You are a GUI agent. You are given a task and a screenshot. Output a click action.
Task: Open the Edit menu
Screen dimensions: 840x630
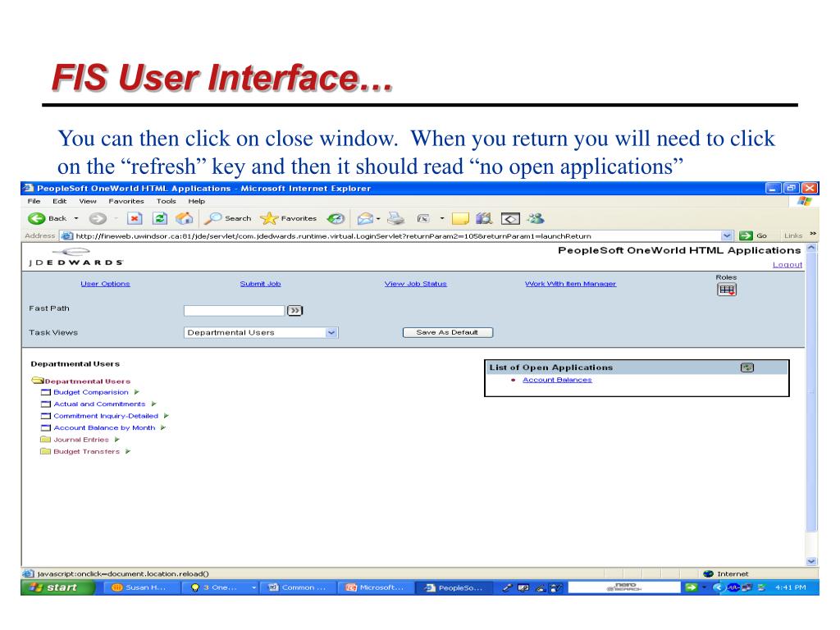point(59,202)
